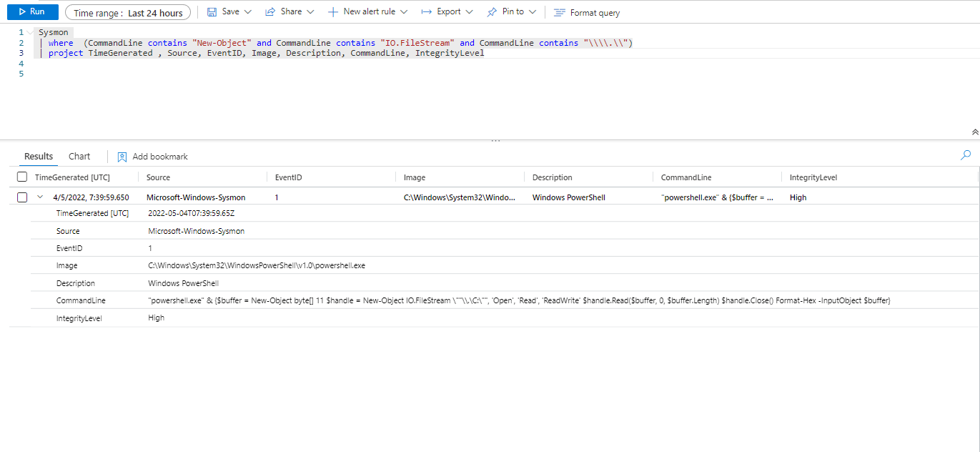Select the Results tab

(x=39, y=157)
